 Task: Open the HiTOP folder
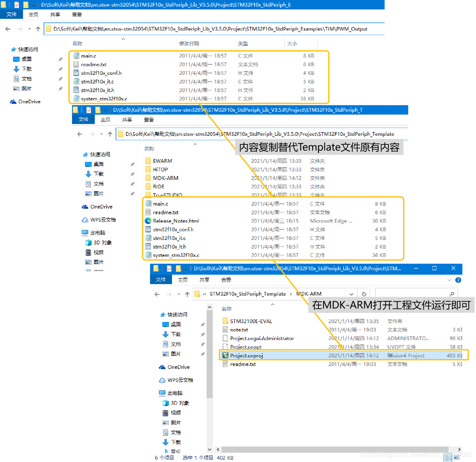pyautogui.click(x=160, y=169)
